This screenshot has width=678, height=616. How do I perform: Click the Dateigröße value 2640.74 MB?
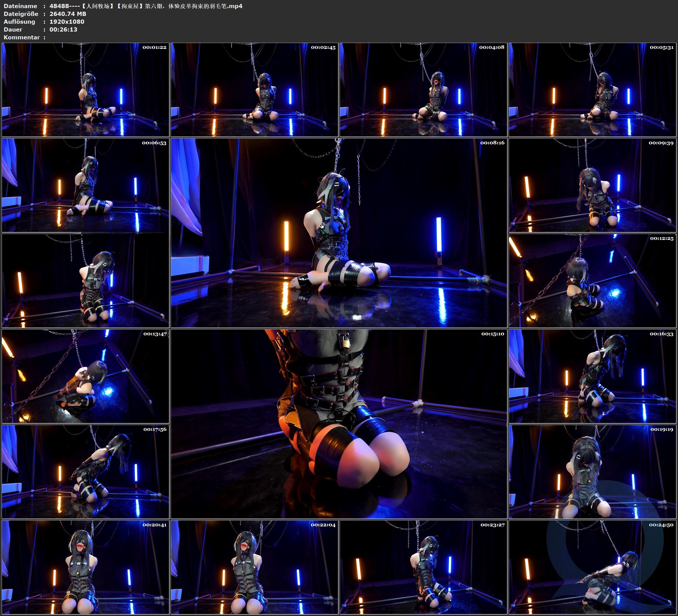(x=68, y=14)
